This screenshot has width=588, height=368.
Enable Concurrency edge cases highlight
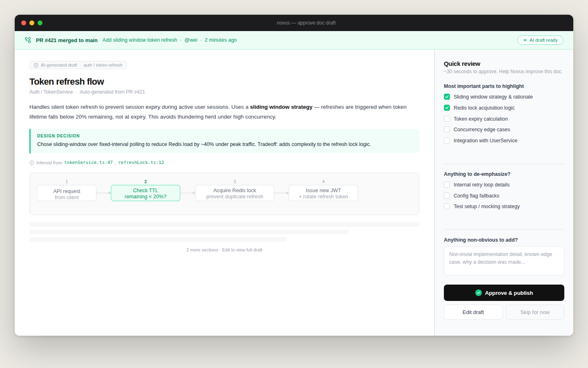pos(447,129)
